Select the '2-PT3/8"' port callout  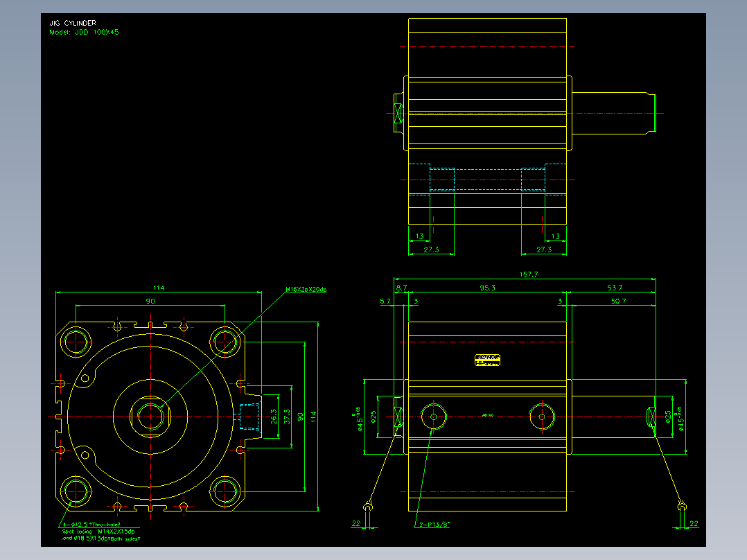pyautogui.click(x=434, y=525)
